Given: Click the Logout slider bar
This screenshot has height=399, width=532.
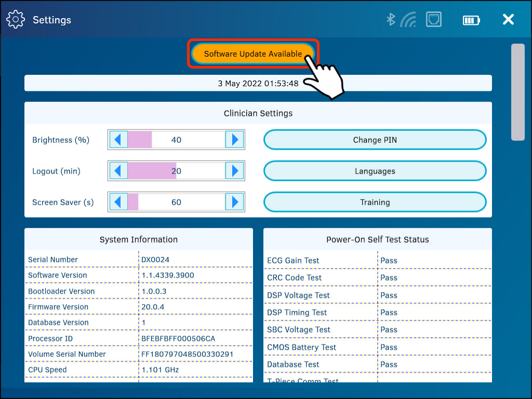Looking at the screenshot, I should click(x=176, y=171).
